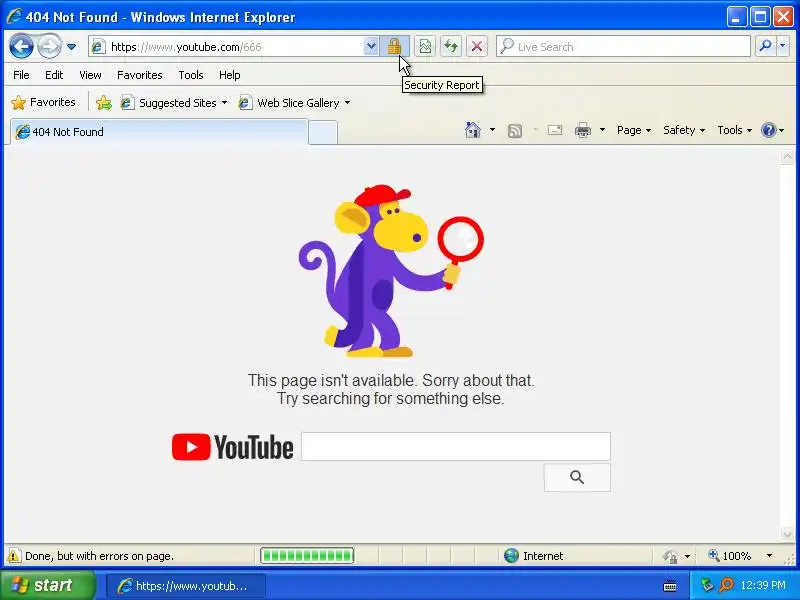This screenshot has width=800, height=600.
Task: Open the Page command bar menu
Action: point(634,130)
